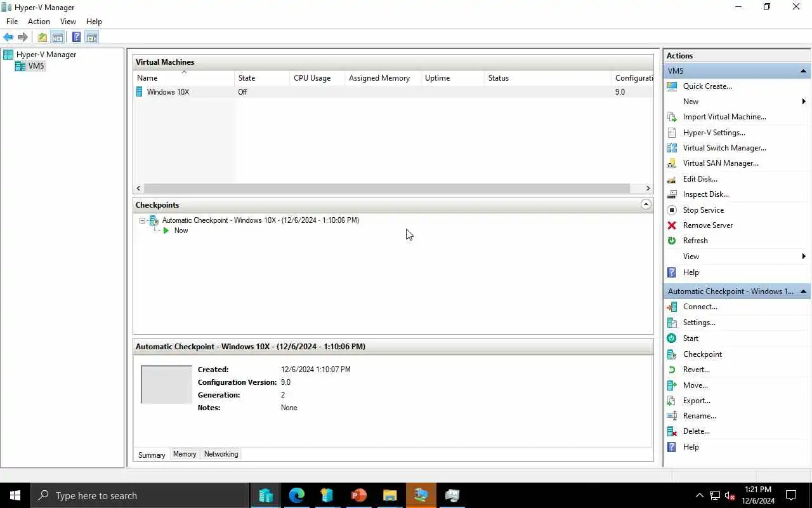Image resolution: width=812 pixels, height=508 pixels.
Task: Click Help under Automatic Checkpoint actions
Action: click(691, 447)
